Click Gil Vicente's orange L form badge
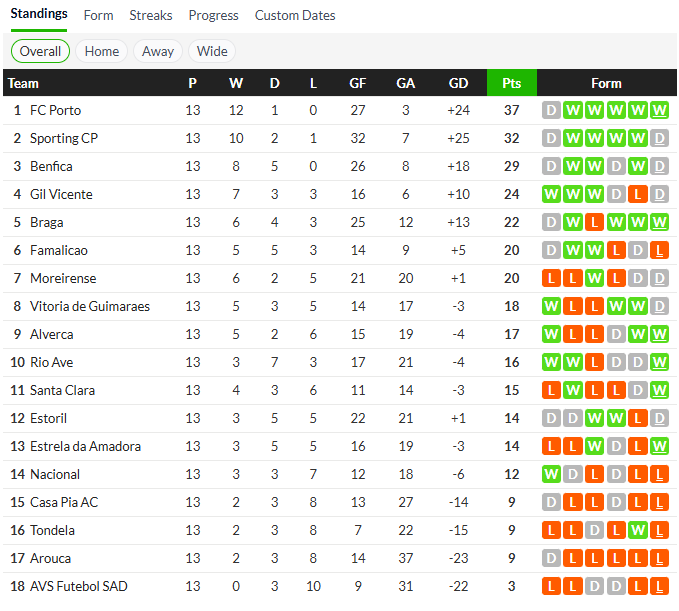The height and width of the screenshot is (611, 679). [x=638, y=194]
